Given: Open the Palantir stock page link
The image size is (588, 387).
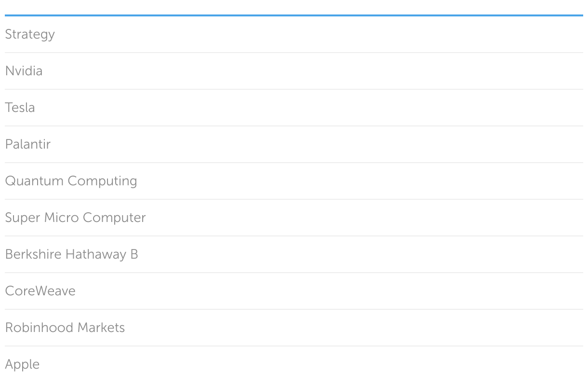Looking at the screenshot, I should click(27, 144).
